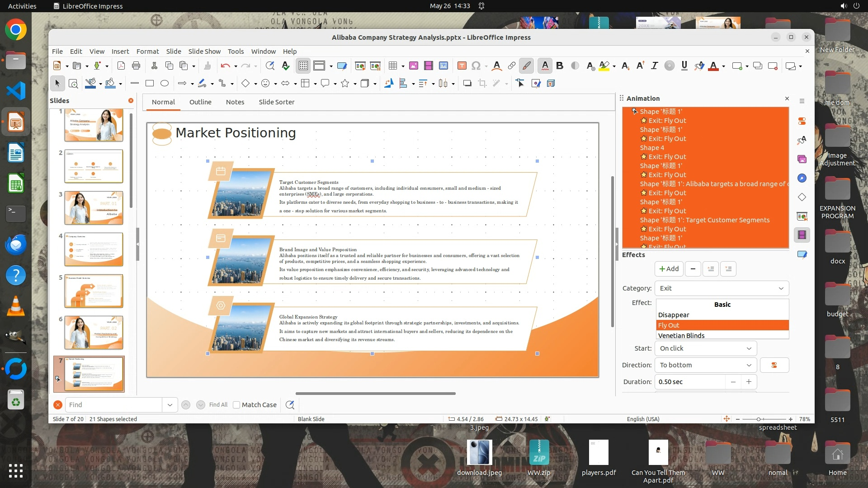This screenshot has height=488, width=868.
Task: Click the Undo arrow icon
Action: coord(225,66)
